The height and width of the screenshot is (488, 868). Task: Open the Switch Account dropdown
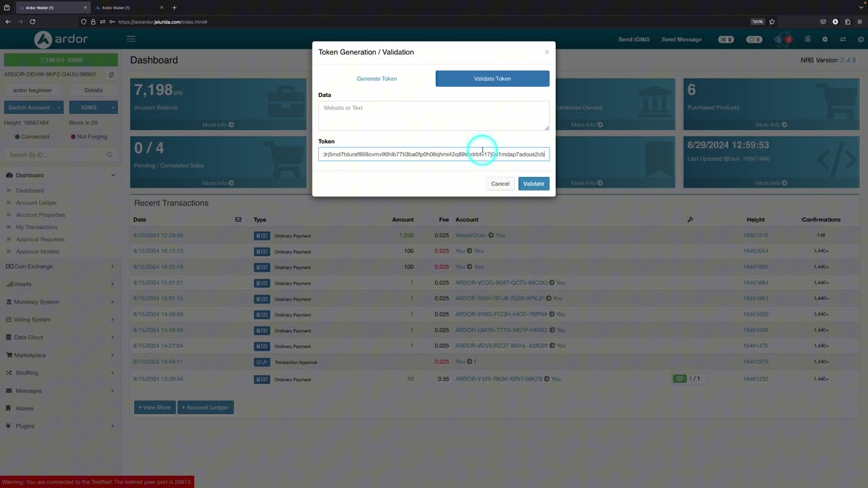pos(34,107)
